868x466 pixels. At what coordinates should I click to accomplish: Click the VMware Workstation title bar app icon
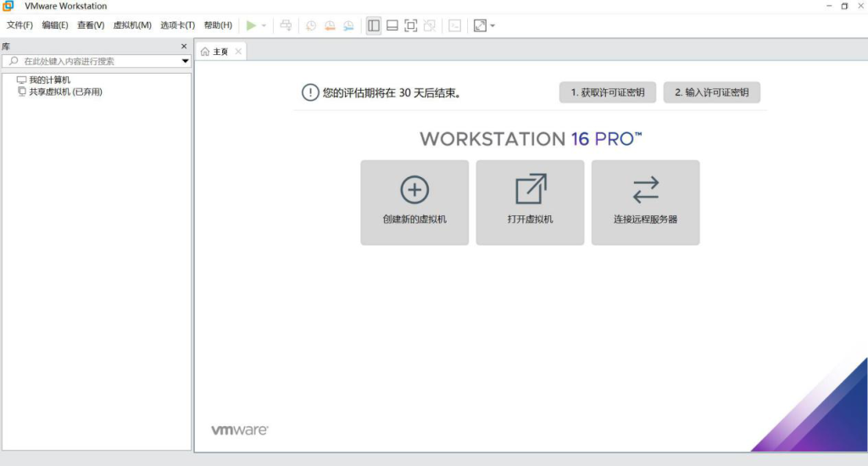(8, 6)
